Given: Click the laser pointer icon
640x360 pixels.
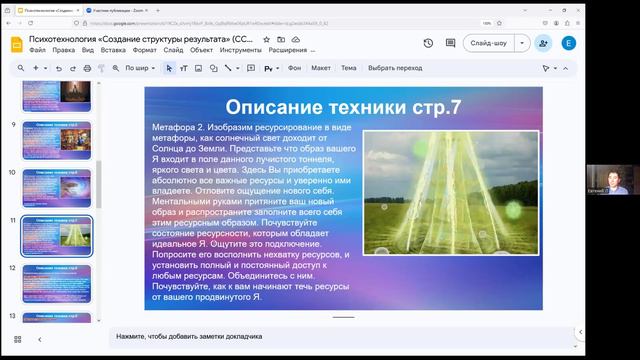Looking at the screenshot, I should (546, 69).
